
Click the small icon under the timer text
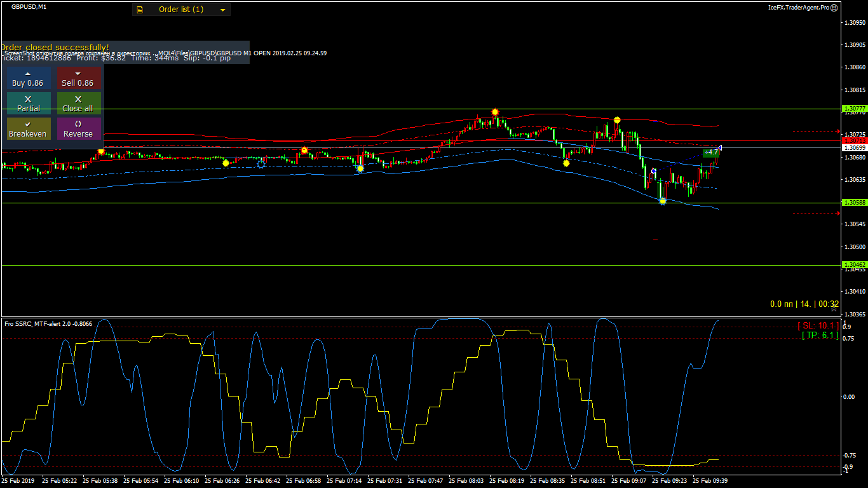coord(835,309)
